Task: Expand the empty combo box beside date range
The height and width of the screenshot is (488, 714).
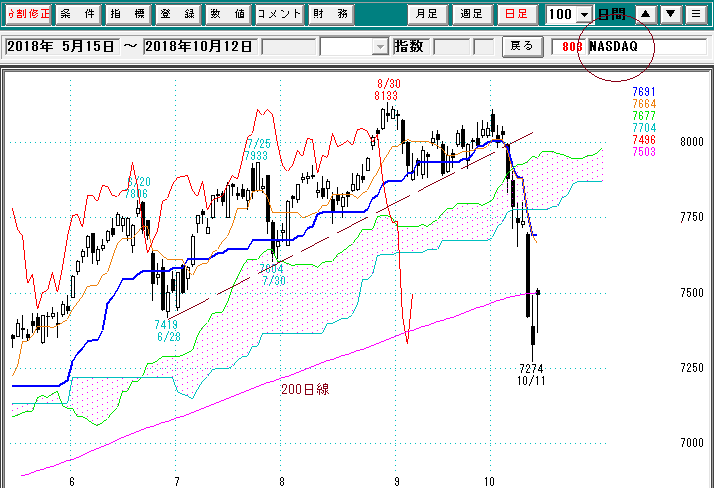Action: tap(380, 47)
